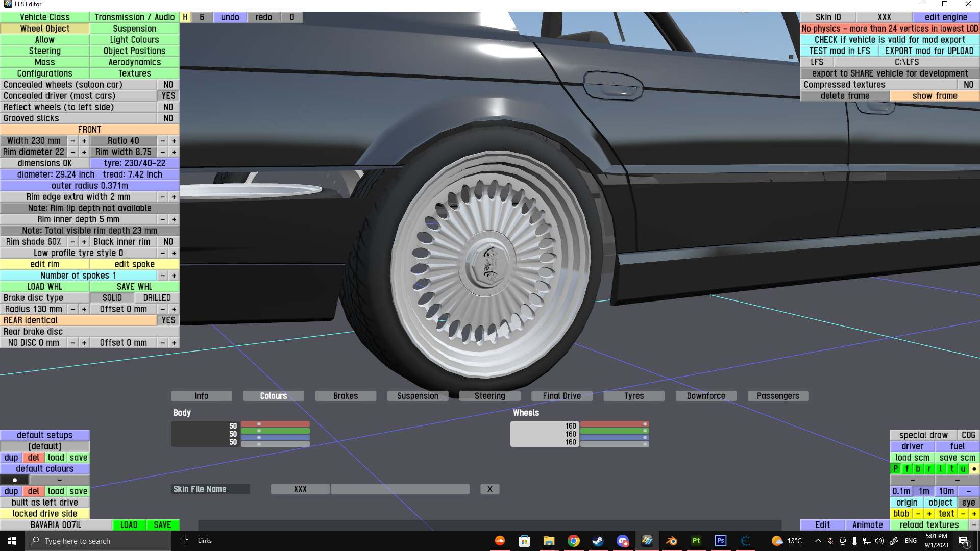Increase tyre Width 230 mm value
This screenshot has width=980, height=551.
point(84,141)
